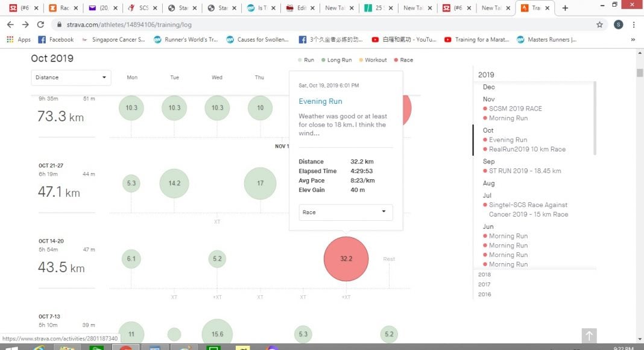
Task: Open the Race type dropdown in the popup
Action: (346, 212)
